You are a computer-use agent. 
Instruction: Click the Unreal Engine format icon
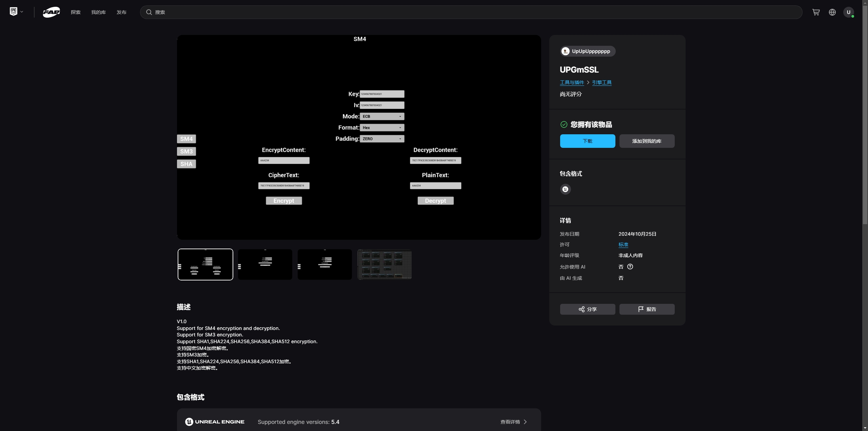(x=565, y=189)
